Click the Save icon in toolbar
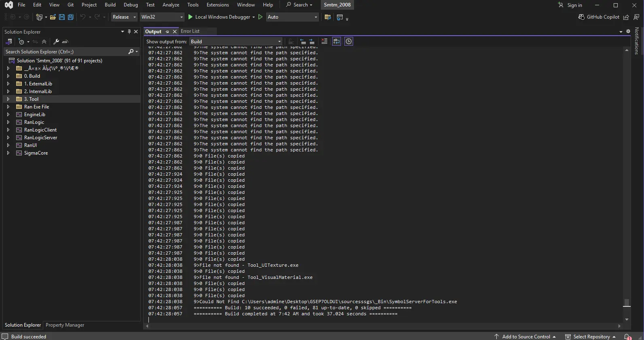This screenshot has height=340, width=644. 62,17
